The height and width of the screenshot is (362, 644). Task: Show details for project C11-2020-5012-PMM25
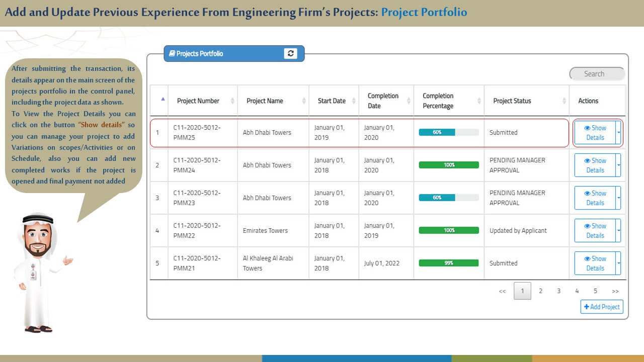coord(595,133)
